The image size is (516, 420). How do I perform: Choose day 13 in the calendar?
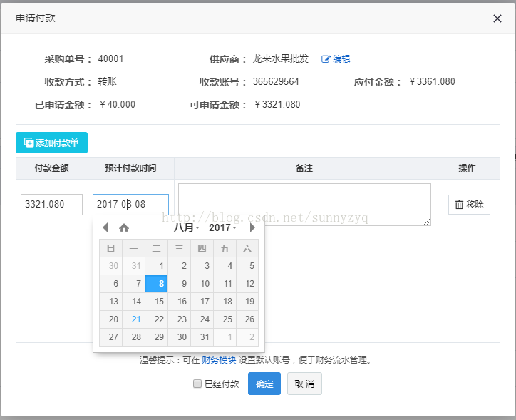tap(111, 301)
